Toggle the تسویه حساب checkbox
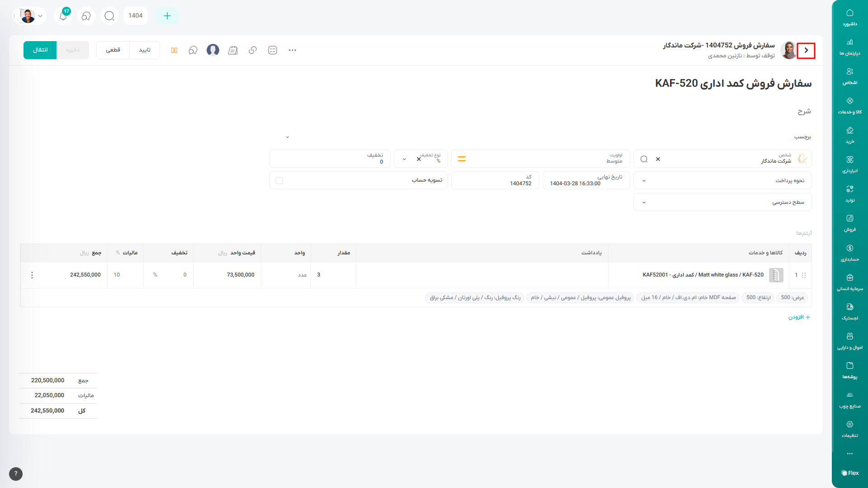 279,180
